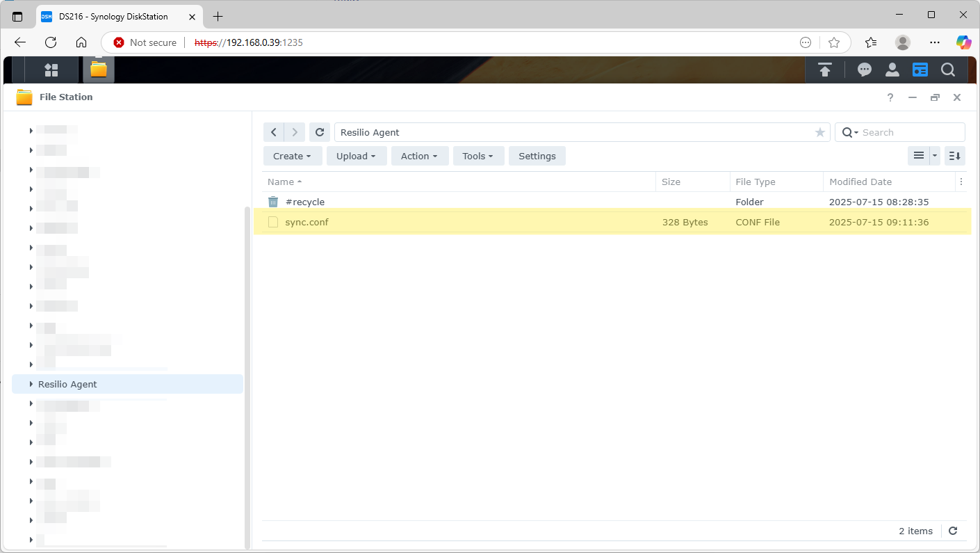Image resolution: width=980 pixels, height=553 pixels.
Task: Open the Create dropdown
Action: tap(292, 156)
